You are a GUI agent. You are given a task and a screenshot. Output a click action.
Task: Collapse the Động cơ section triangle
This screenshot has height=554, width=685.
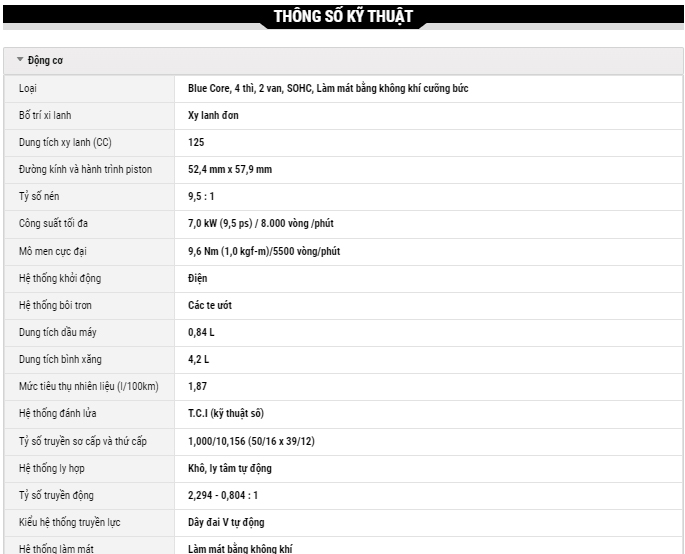coord(20,60)
